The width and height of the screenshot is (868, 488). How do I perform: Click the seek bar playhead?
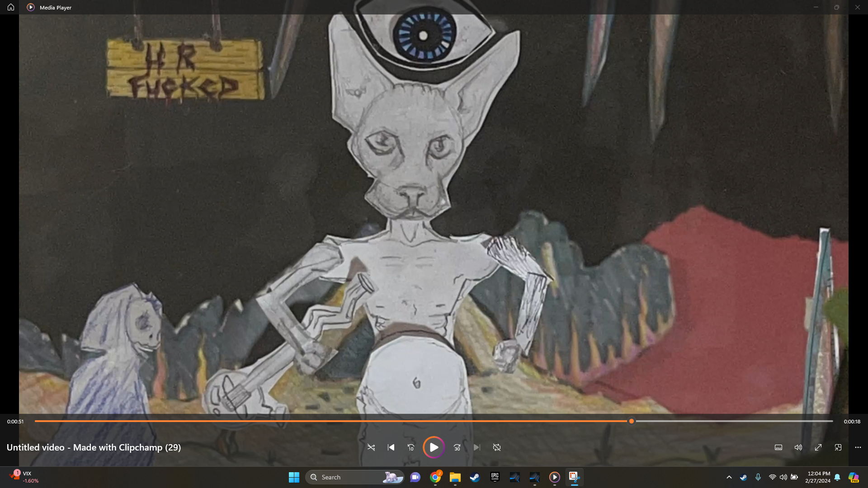[x=632, y=421]
